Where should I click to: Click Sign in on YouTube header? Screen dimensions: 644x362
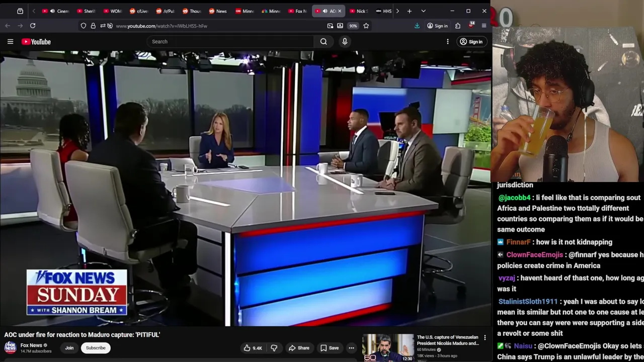tap(471, 42)
